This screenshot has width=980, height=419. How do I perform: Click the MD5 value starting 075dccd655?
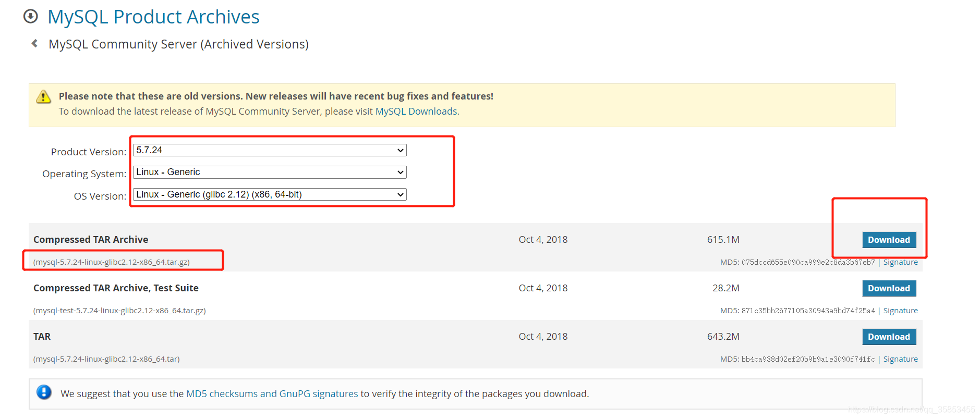(x=808, y=262)
